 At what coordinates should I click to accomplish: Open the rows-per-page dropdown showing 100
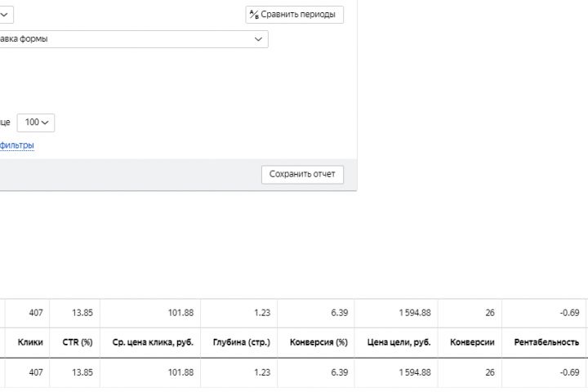tap(36, 122)
